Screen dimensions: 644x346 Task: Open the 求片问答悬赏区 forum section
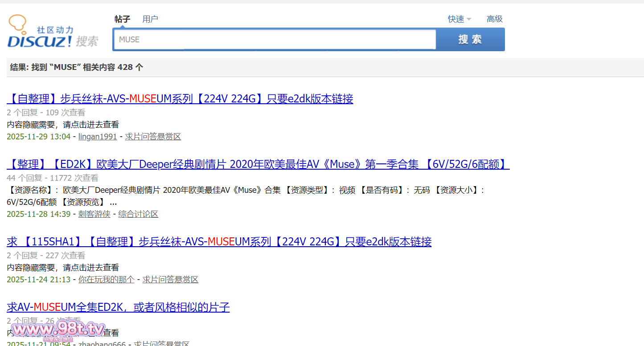(x=153, y=136)
